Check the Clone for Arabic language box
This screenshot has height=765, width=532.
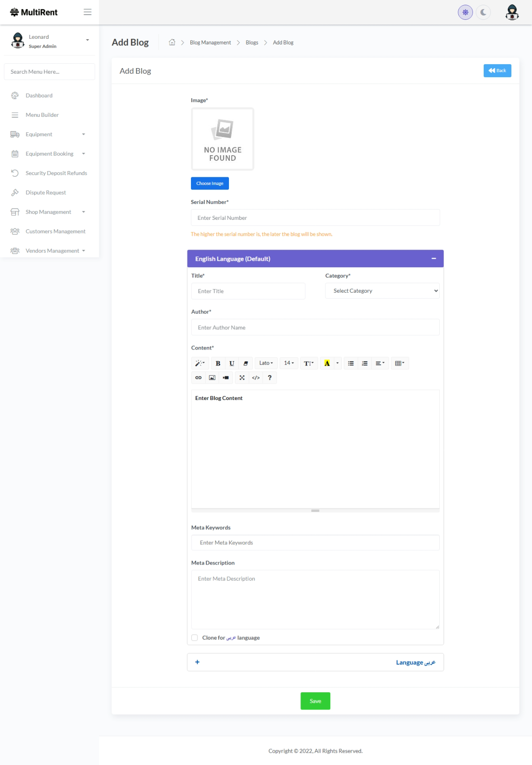pos(194,638)
